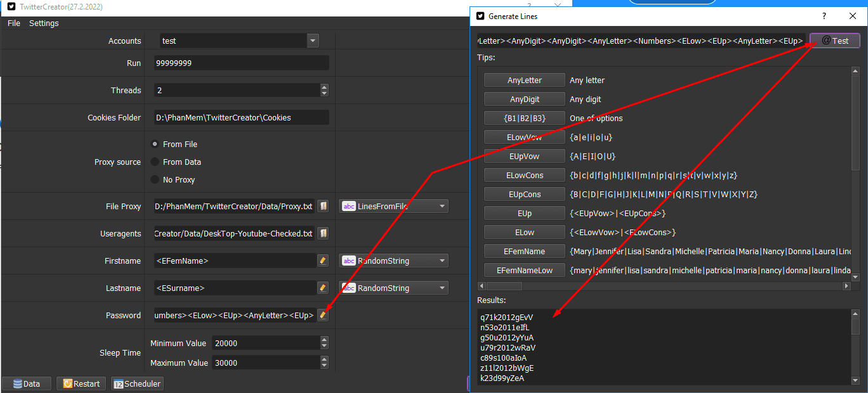Select result line g50u2012yYuA
The height and width of the screenshot is (393, 868).
coord(507,338)
